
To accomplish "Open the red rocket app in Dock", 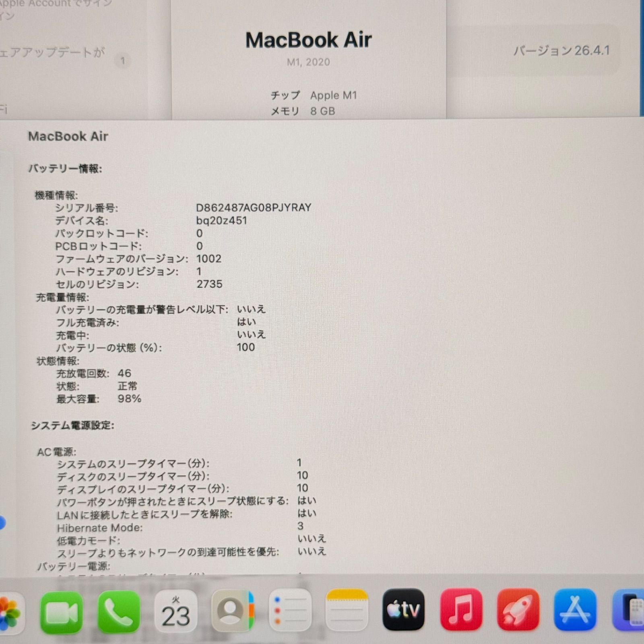I will click(518, 609).
